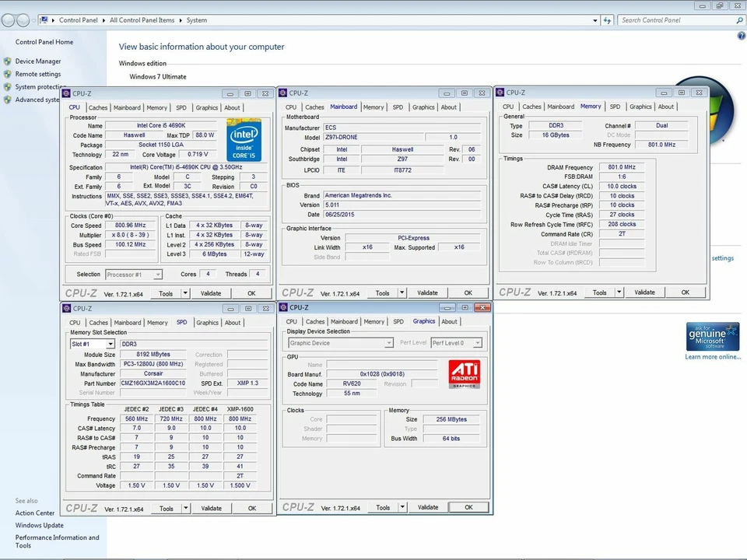Open Control Panel help question-mark icon
Image resolution: width=747 pixels, height=560 pixels.
click(741, 36)
